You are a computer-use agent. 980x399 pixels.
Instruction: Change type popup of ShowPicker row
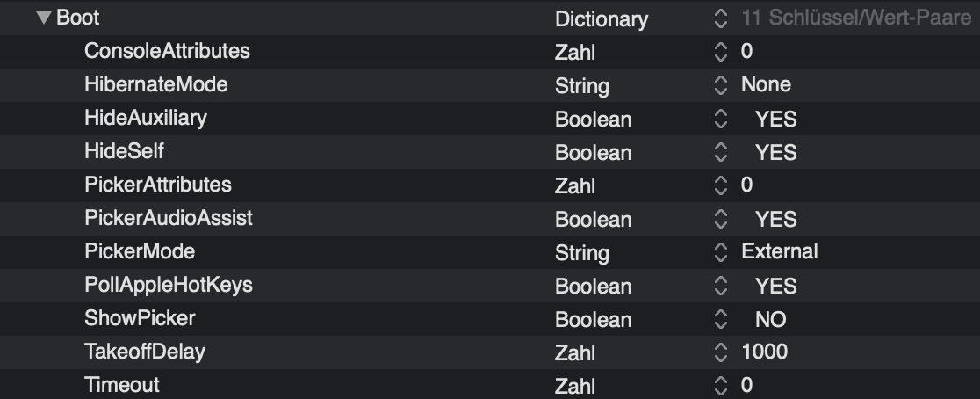[721, 319]
